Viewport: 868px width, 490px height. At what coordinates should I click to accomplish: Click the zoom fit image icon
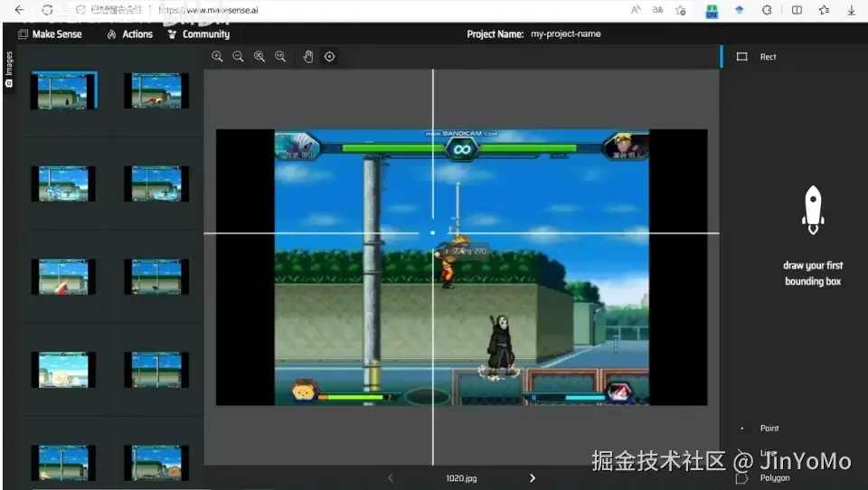coord(259,56)
